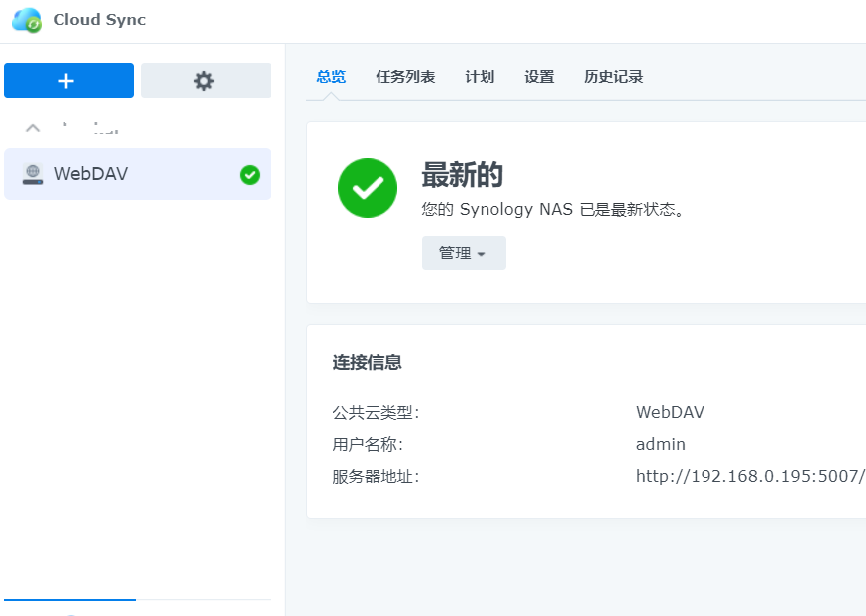The height and width of the screenshot is (616, 866).
Task: Click the Cloud Sync app logo icon
Action: click(27, 20)
